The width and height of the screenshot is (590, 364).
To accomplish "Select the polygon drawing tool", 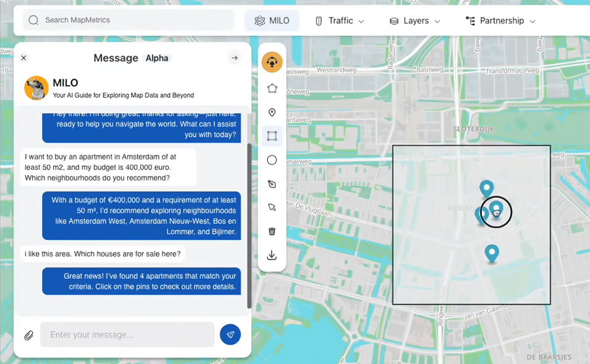I will click(x=272, y=88).
